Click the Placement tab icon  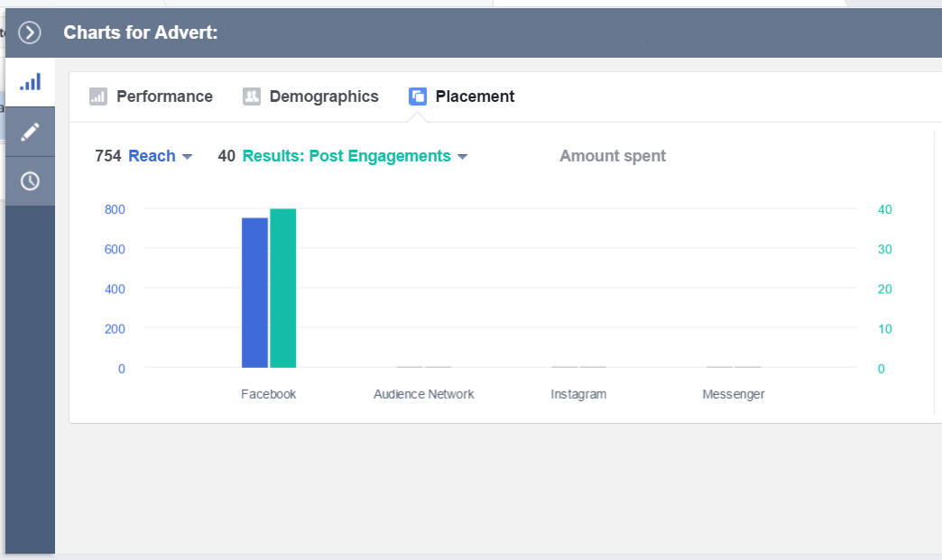pyautogui.click(x=418, y=96)
